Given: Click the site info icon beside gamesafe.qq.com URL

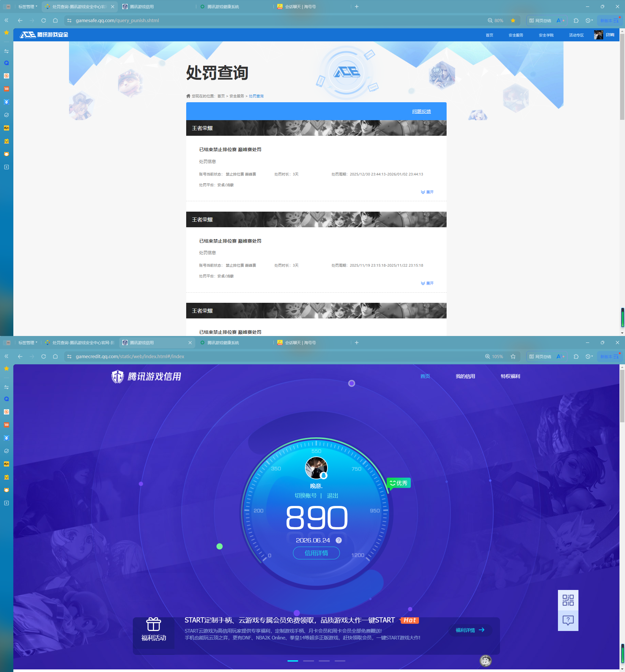Looking at the screenshot, I should pyautogui.click(x=69, y=20).
